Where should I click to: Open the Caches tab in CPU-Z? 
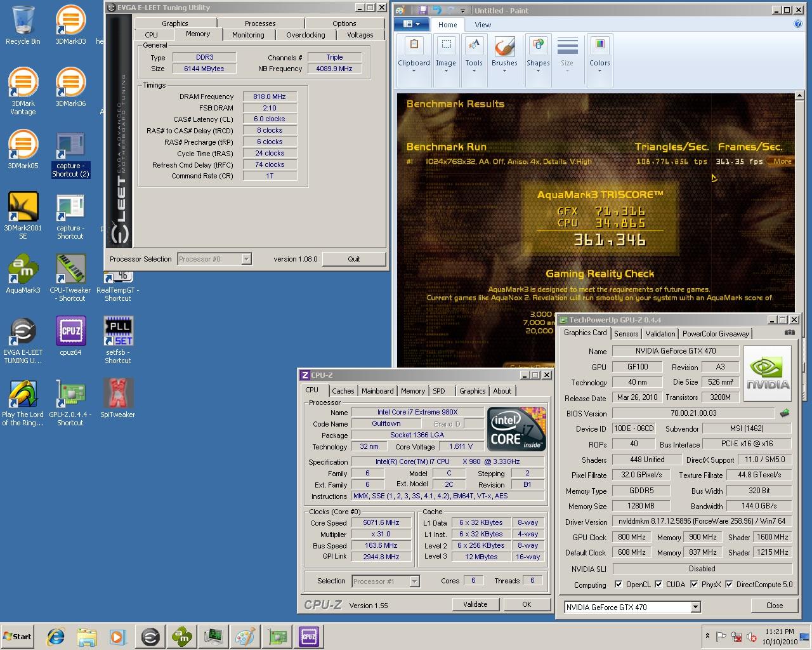click(x=343, y=391)
